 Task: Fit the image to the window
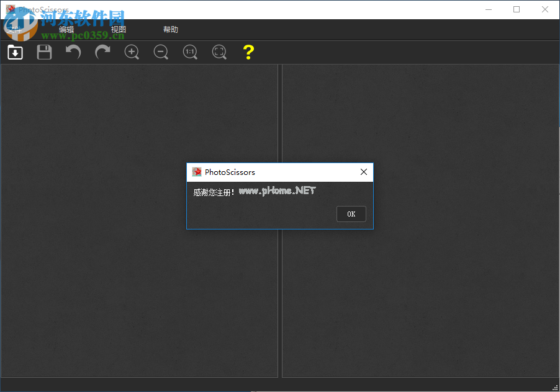click(x=219, y=52)
